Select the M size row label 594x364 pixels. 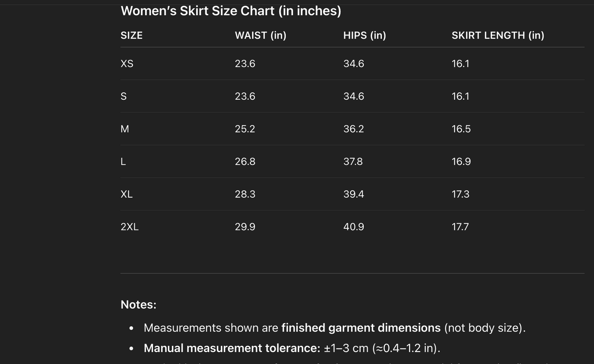125,129
